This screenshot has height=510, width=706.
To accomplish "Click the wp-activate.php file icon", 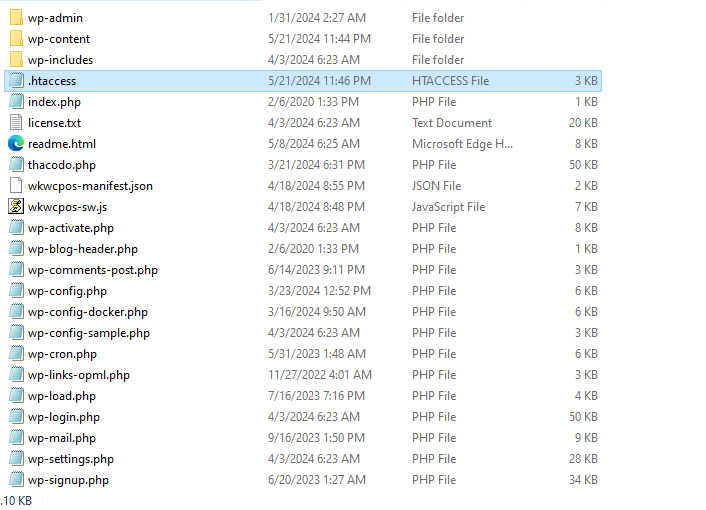I will click(16, 228).
